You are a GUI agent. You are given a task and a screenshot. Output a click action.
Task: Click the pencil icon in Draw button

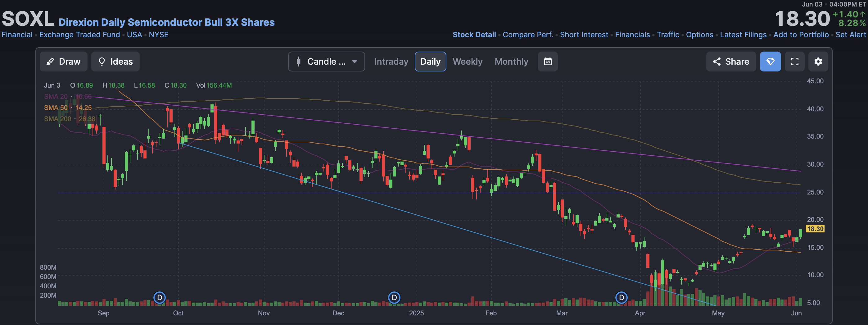50,62
